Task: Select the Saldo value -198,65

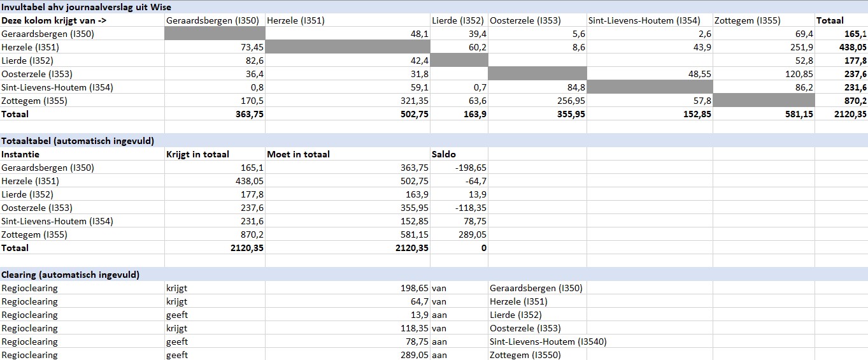Action: [x=459, y=168]
